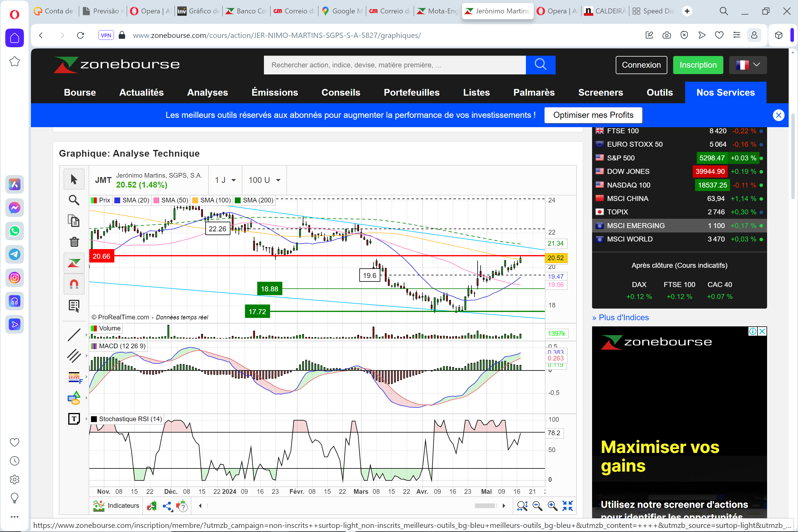Click the chart zoom in magnifier
Viewport: 798px width, 532px height.
pyautogui.click(x=552, y=506)
